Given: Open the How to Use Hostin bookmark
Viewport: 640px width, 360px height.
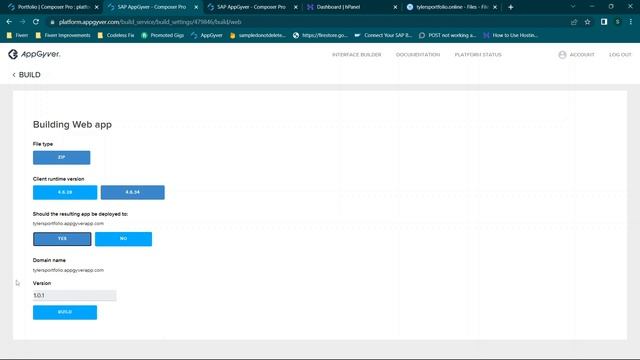Looking at the screenshot, I should 510,36.
